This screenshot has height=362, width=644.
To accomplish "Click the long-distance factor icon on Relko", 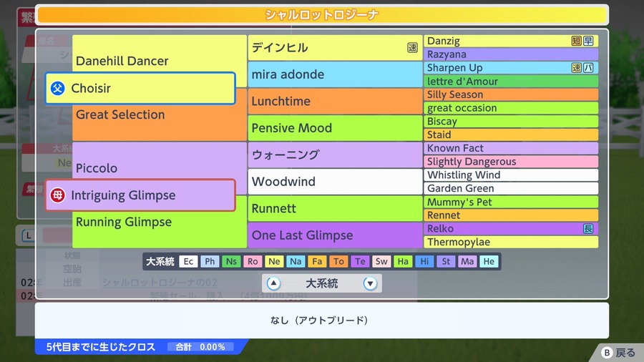I will click(589, 229).
